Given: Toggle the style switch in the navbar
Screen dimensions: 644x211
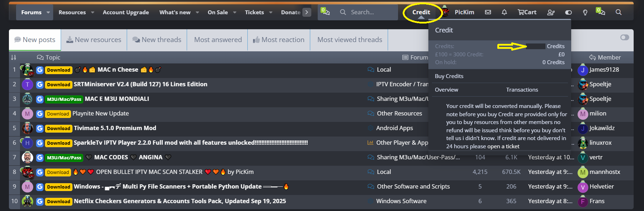Looking at the screenshot, I should click(x=568, y=12).
